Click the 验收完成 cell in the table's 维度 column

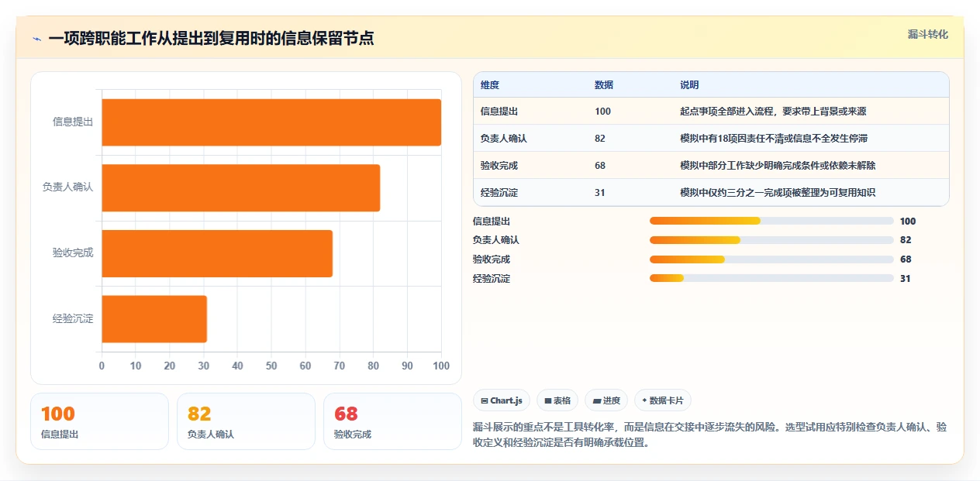tap(499, 166)
